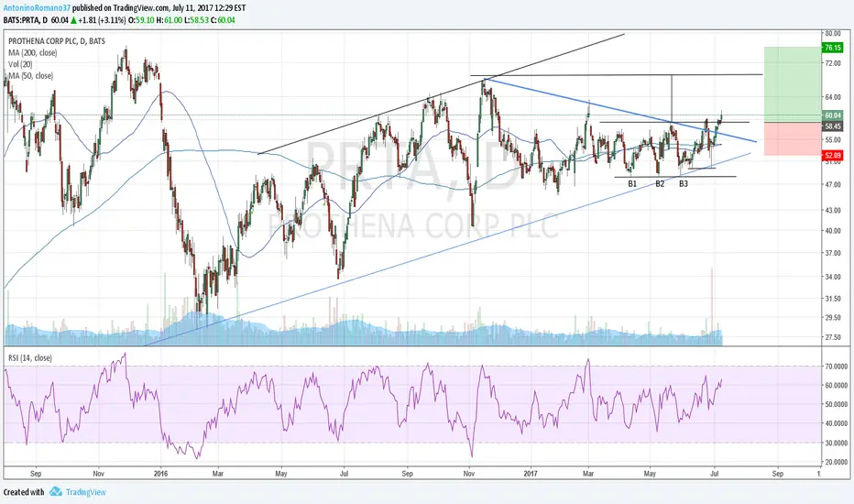Click the Nov label left of 2016
Image resolution: width=854 pixels, height=504 pixels.
tap(98, 474)
